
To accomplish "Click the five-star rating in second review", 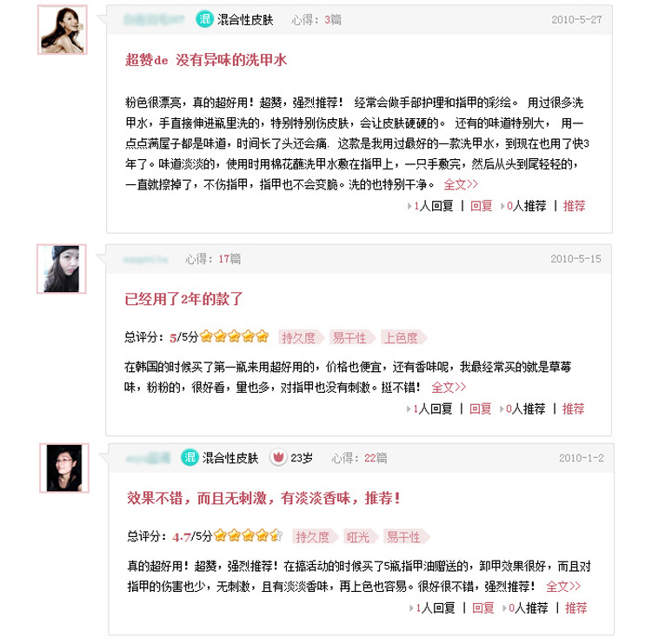I will 234,336.
